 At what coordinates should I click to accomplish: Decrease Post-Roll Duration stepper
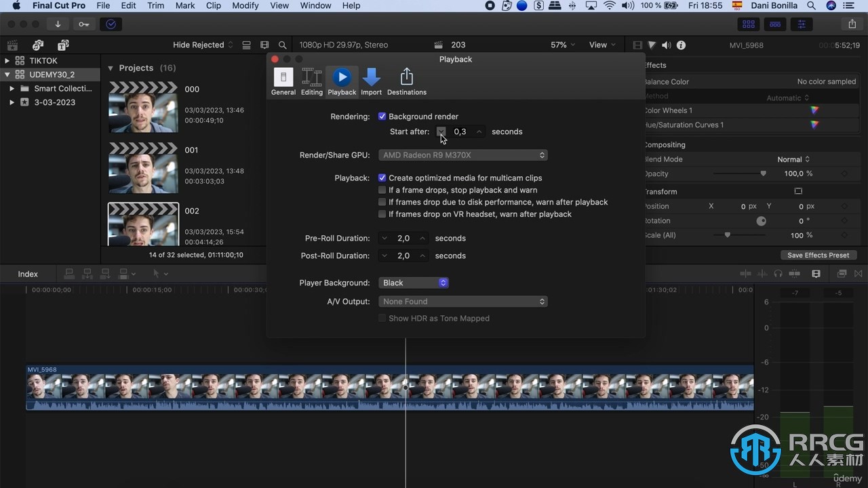click(384, 256)
